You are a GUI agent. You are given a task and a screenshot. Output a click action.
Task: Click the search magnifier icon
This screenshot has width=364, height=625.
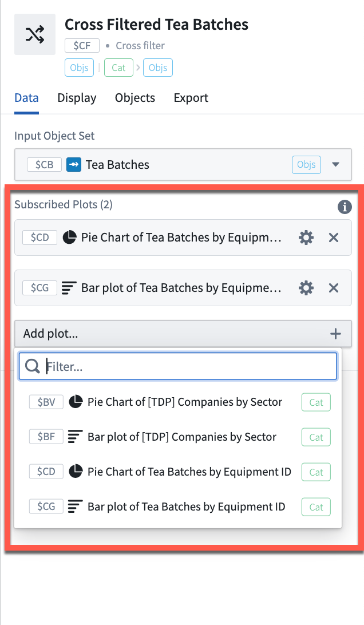(32, 366)
